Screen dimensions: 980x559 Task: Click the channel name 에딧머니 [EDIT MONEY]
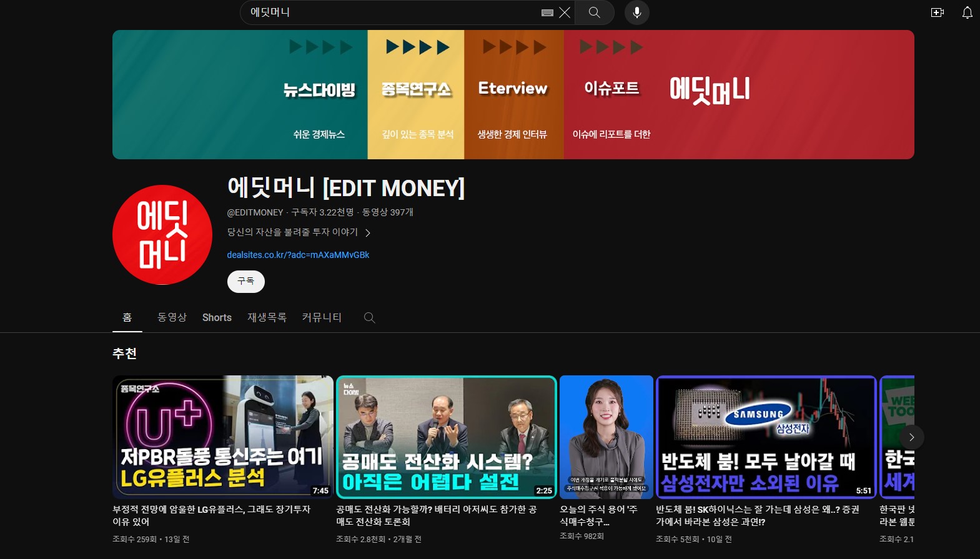pyautogui.click(x=346, y=187)
